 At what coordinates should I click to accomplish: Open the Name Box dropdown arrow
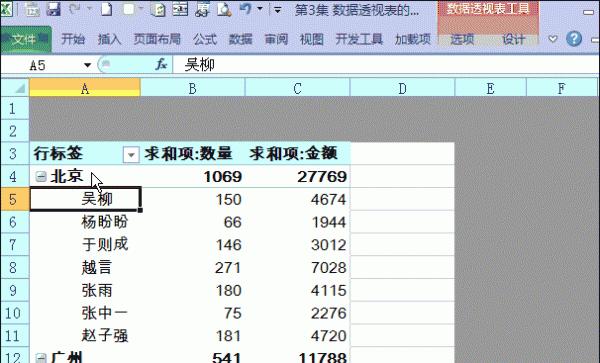point(88,65)
